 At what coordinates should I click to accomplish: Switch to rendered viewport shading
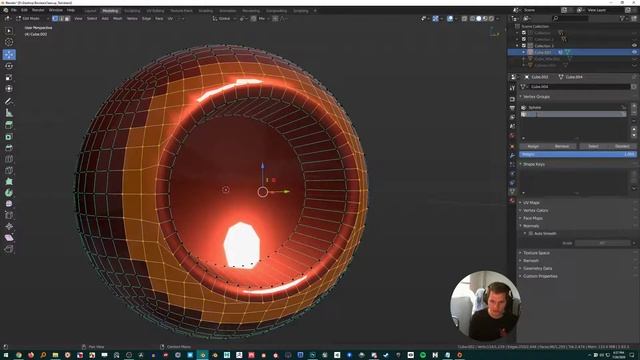tap(491, 18)
